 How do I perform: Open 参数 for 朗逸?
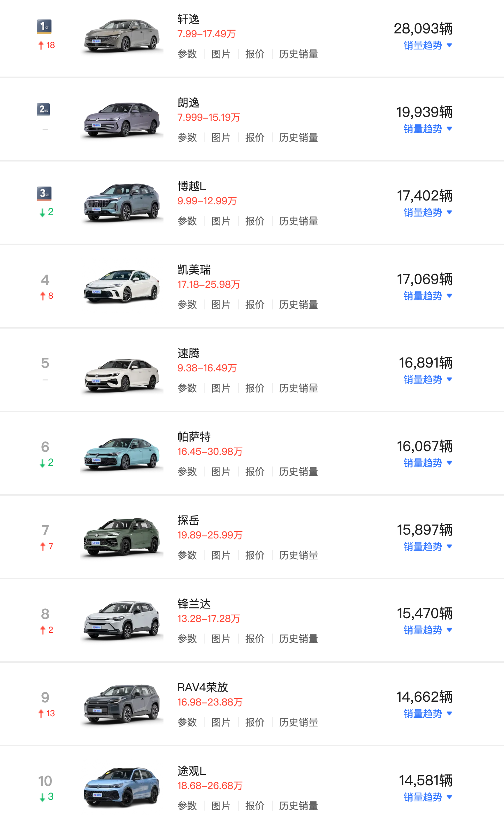[x=187, y=137]
